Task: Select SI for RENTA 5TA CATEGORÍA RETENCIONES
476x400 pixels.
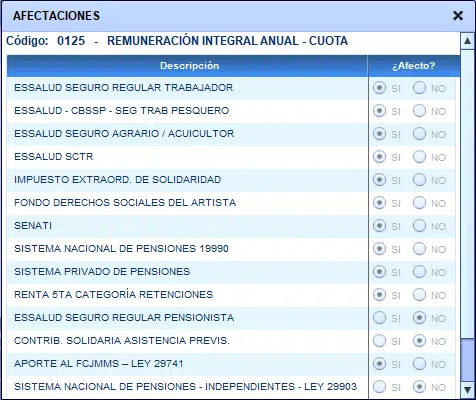Action: click(379, 295)
